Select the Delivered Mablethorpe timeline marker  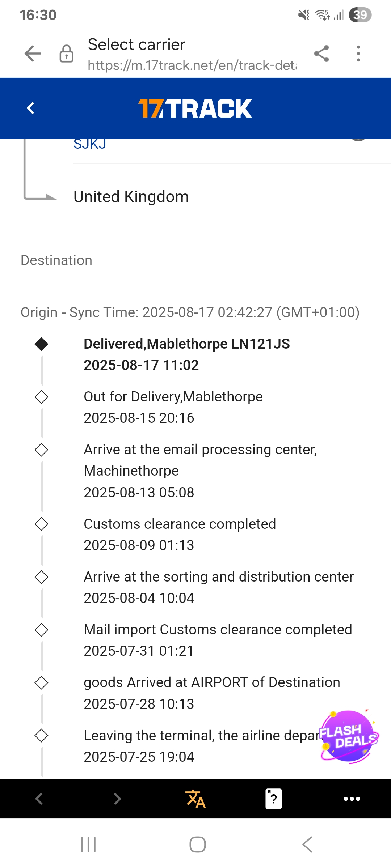point(41,344)
